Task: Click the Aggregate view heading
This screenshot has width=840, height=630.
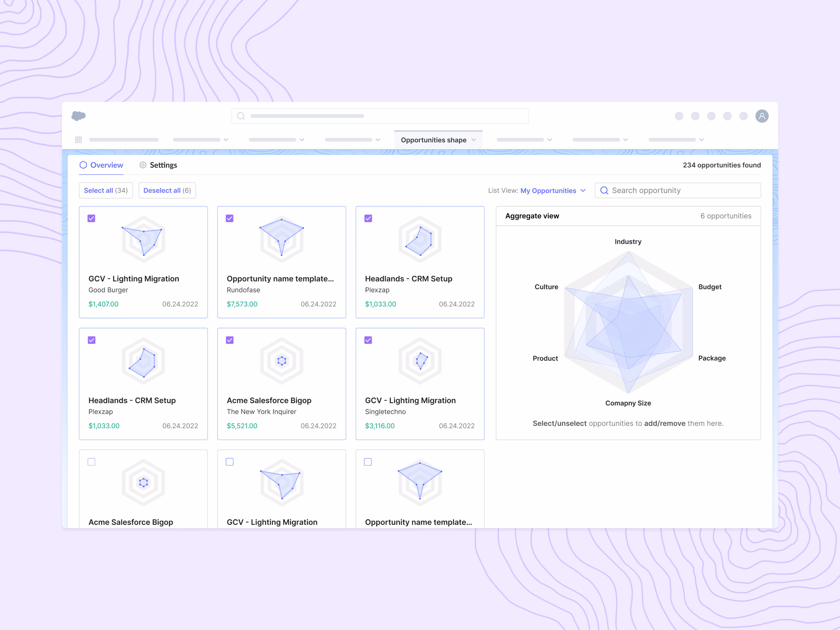Action: pos(532,216)
